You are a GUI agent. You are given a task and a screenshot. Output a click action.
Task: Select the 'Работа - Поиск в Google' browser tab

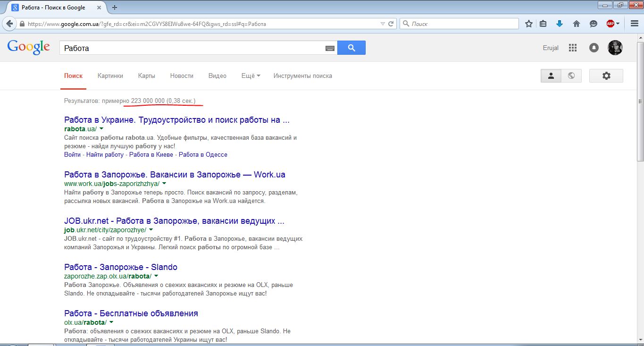pos(58,7)
